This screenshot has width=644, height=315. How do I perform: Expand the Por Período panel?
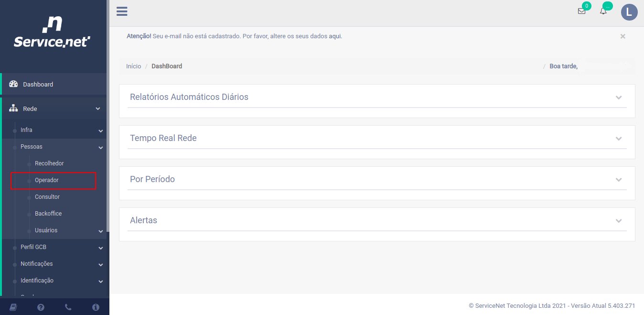619,180
